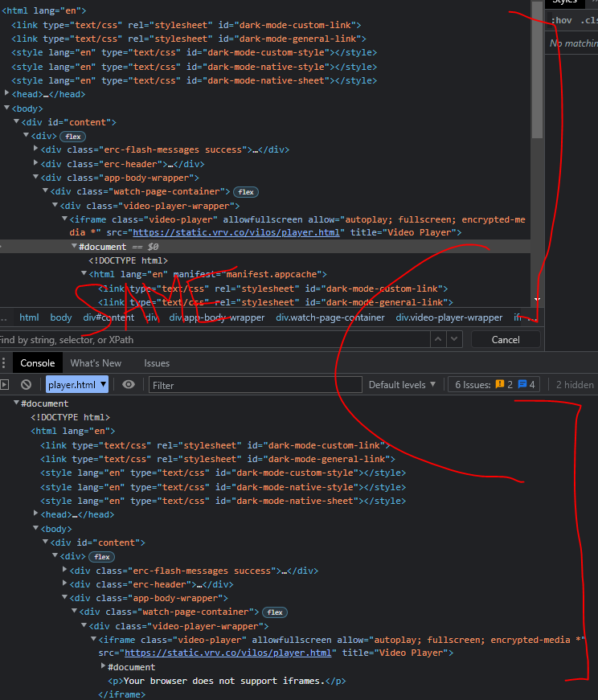
Task: Select html in the breadcrumb bar
Action: [29, 317]
